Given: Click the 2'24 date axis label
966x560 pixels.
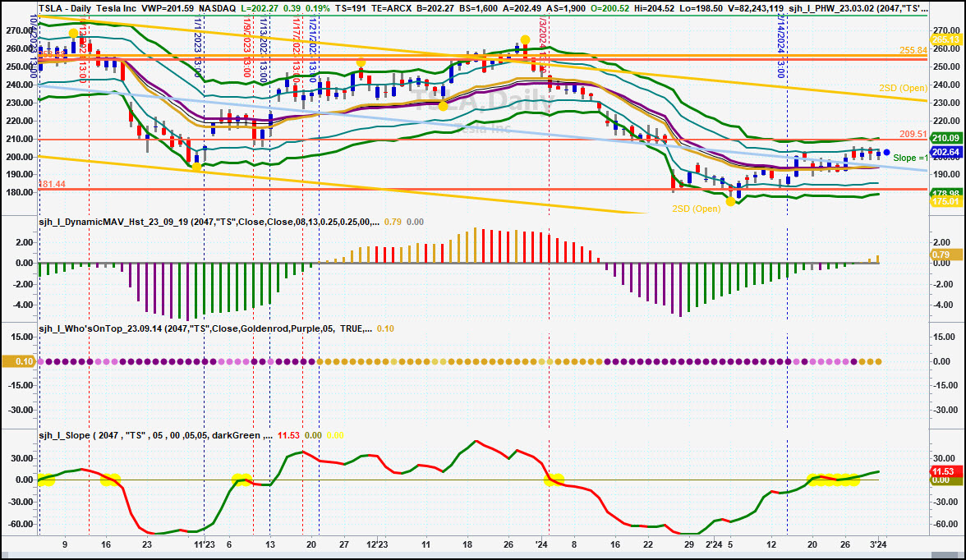Looking at the screenshot, I should (x=713, y=544).
